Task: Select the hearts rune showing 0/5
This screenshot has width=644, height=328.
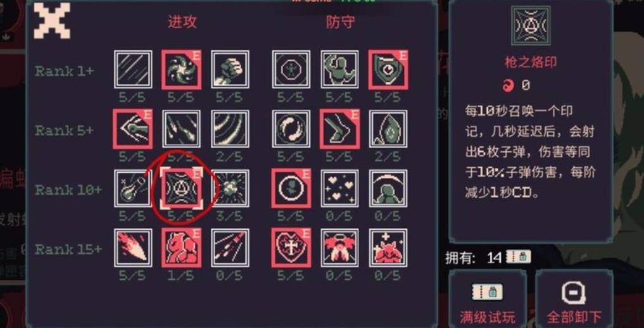Action: point(339,188)
